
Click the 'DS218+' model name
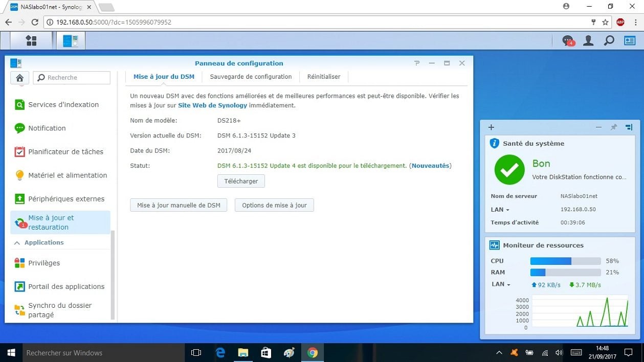tap(229, 121)
